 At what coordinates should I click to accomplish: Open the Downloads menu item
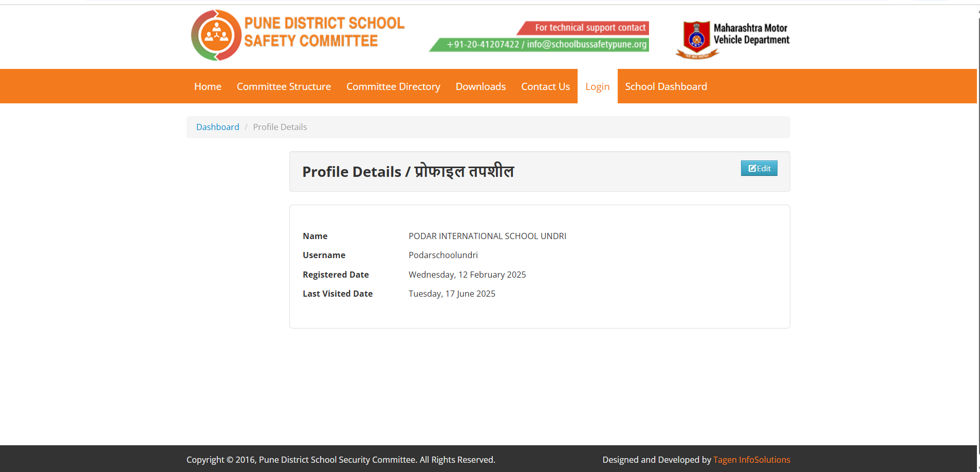pos(480,86)
